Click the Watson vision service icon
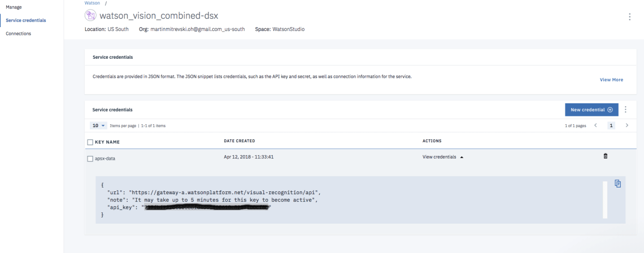This screenshot has width=644, height=253. 90,16
